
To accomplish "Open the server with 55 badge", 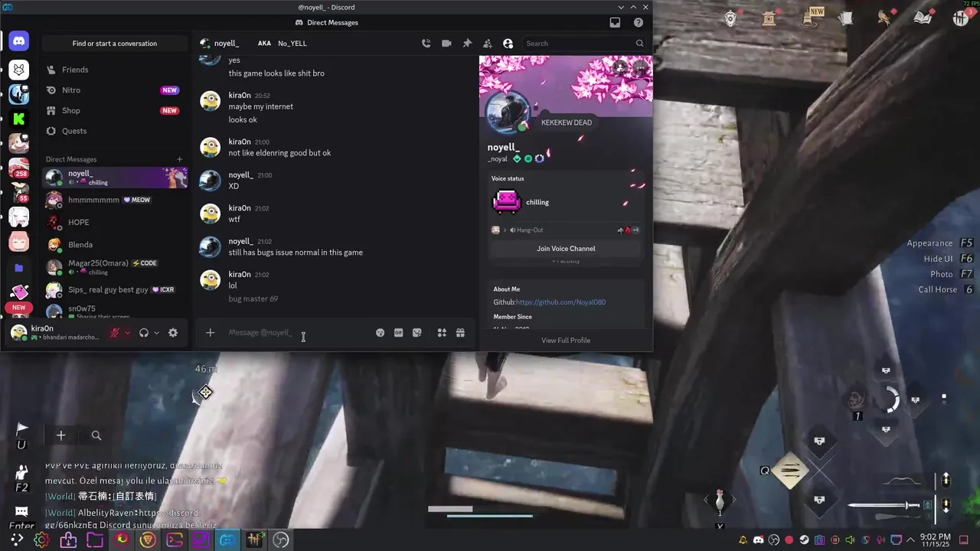I will pos(19,193).
